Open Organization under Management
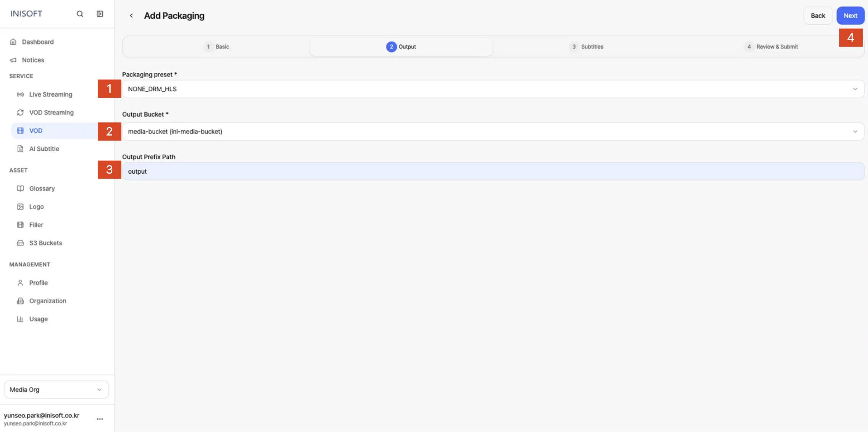 [48, 301]
